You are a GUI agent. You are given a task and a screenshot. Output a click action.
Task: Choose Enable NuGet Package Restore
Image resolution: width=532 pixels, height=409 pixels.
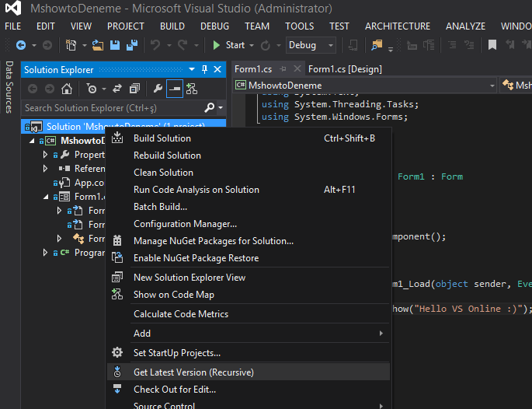[249, 258]
